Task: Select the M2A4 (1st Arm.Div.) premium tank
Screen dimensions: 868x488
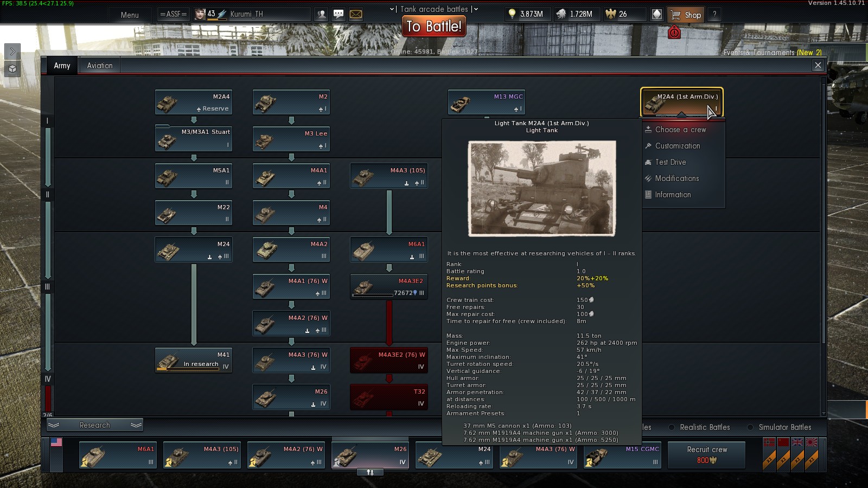Action: coord(682,102)
